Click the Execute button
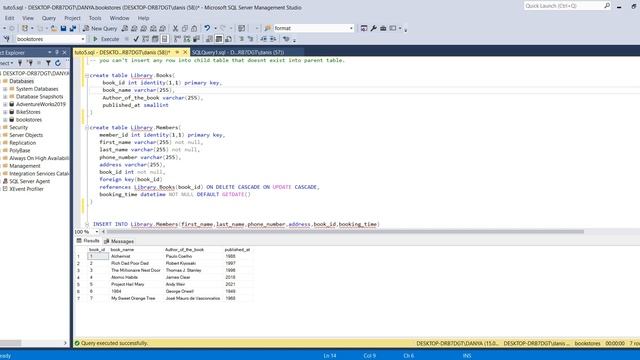This screenshot has height=360, width=640. [x=106, y=39]
